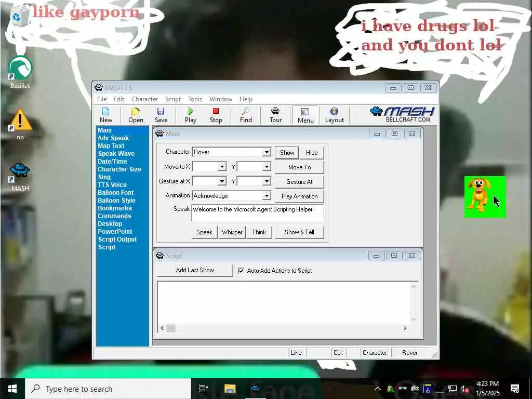Image resolution: width=532 pixels, height=399 pixels.
Task: Open the Script menu
Action: [172, 99]
